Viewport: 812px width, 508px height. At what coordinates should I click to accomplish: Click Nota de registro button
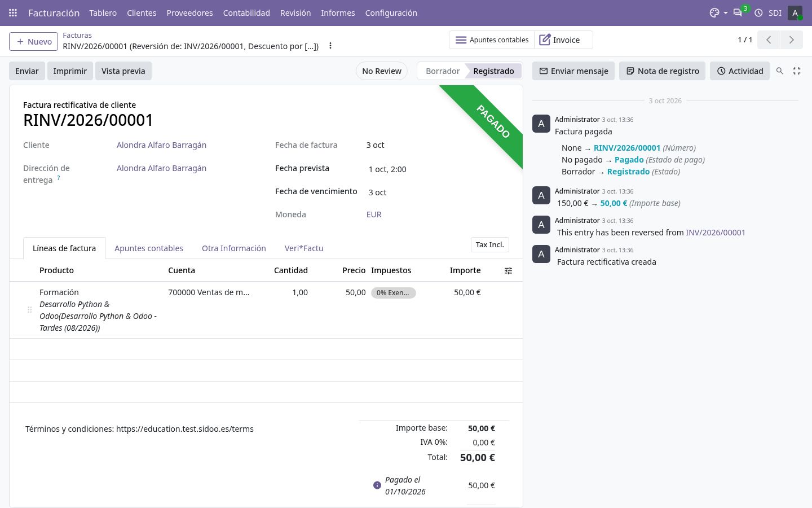tap(662, 71)
